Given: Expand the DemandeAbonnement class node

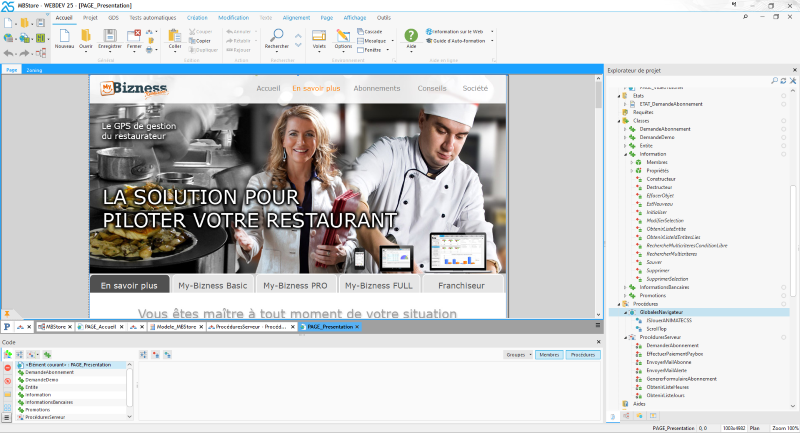Looking at the screenshot, I should pyautogui.click(x=626, y=129).
